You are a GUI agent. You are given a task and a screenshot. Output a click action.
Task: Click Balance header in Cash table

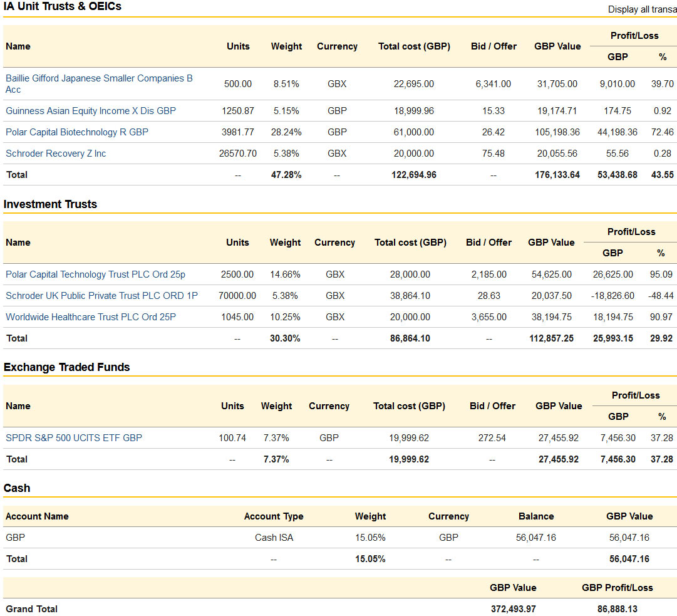(x=536, y=516)
